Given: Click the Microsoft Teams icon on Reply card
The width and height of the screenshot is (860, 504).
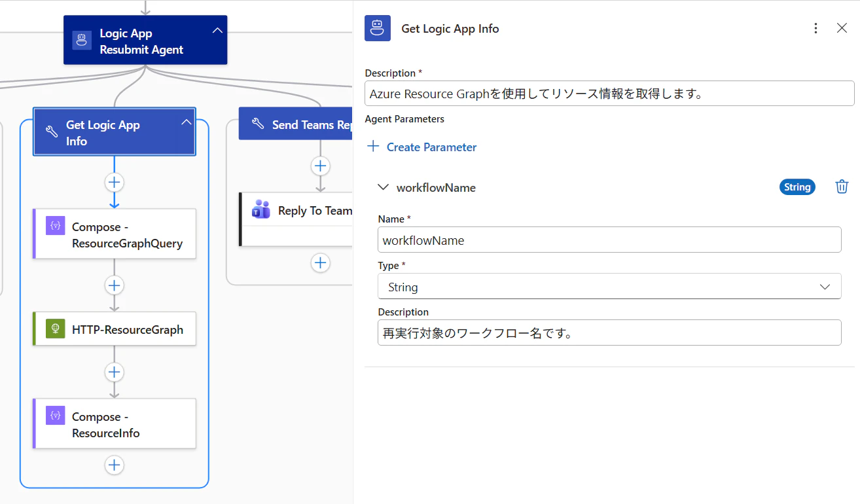Looking at the screenshot, I should coord(261,209).
